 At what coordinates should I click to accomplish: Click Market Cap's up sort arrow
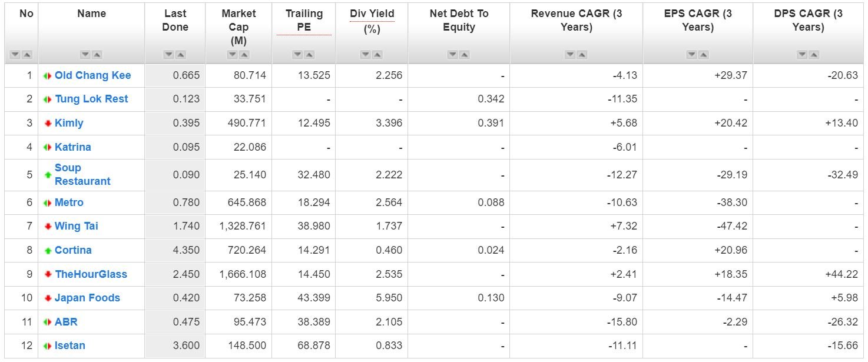click(244, 55)
